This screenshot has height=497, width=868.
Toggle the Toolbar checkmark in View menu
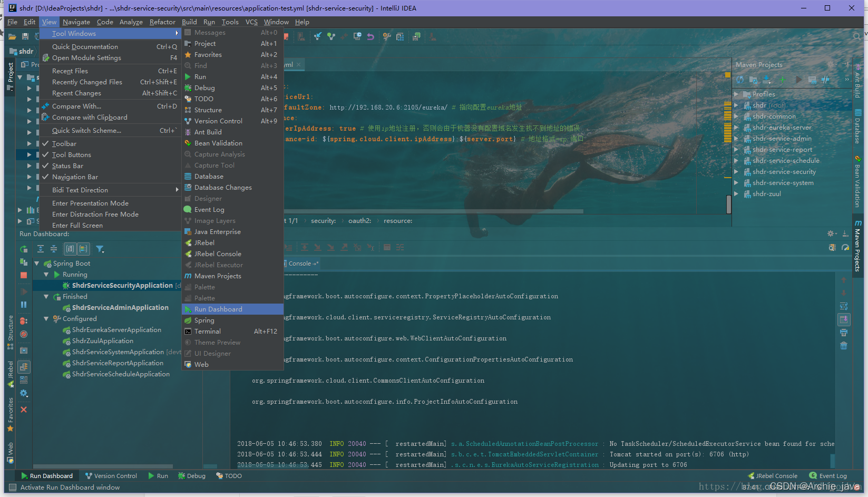[111, 143]
